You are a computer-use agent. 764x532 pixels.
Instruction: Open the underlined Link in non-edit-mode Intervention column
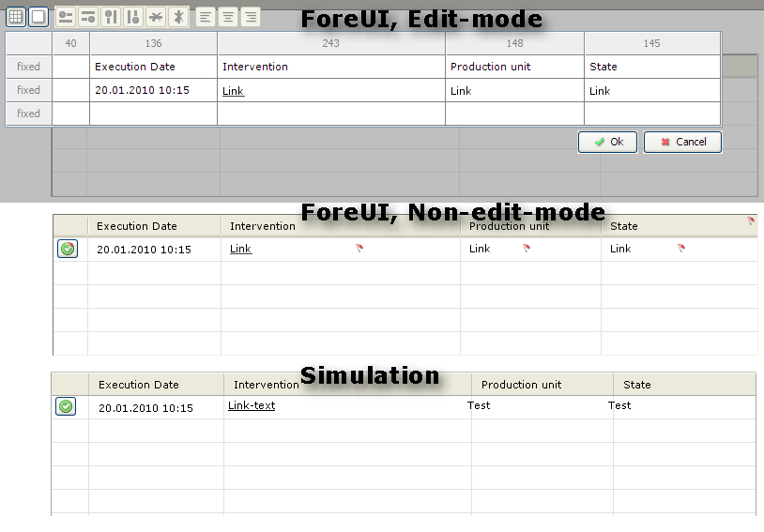(240, 249)
